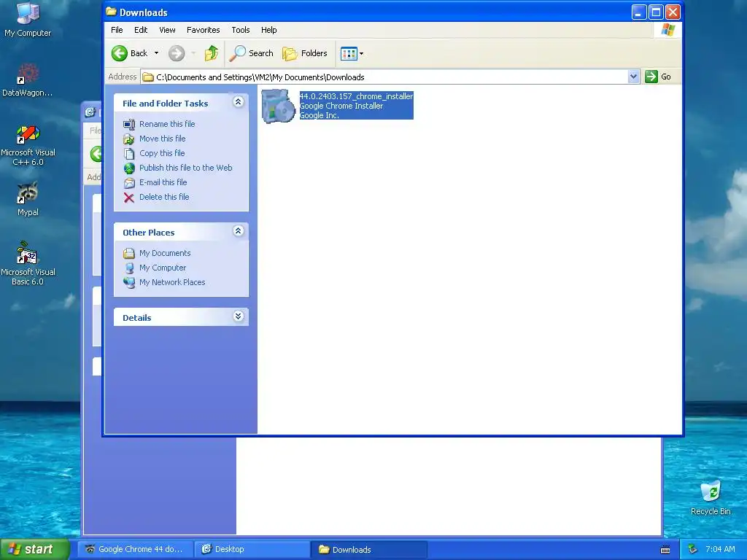Click the Up folder toolbar icon

point(212,53)
